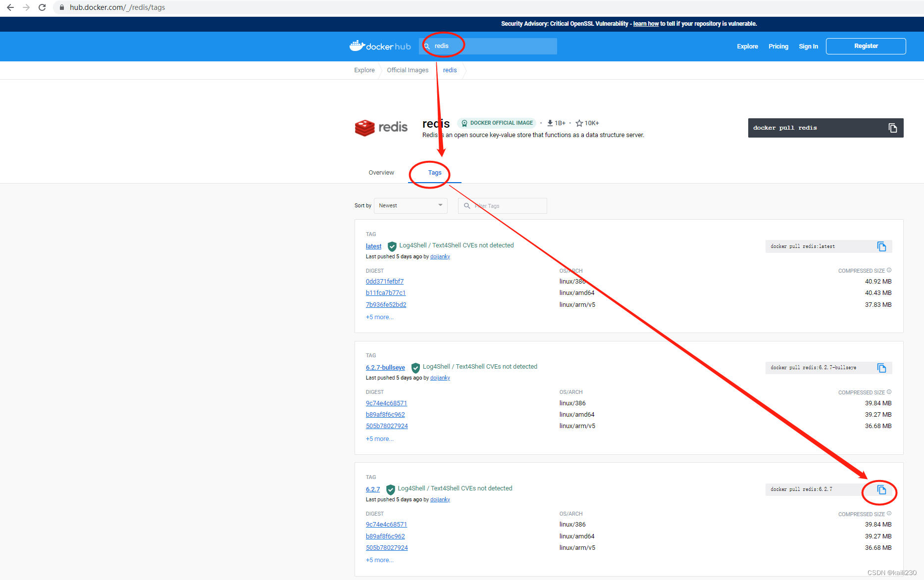Screen dimensions: 924x580
Task: Open digest b11fca7b77c1
Action: (386, 293)
